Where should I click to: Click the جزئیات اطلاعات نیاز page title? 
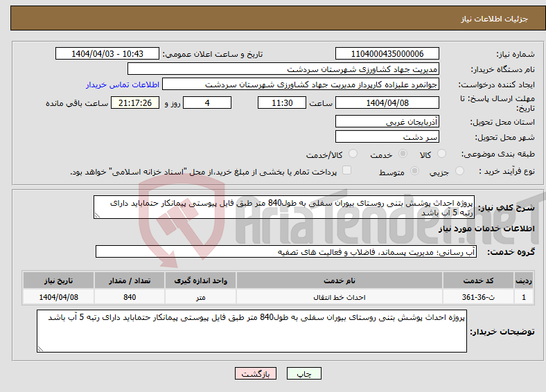[495, 19]
